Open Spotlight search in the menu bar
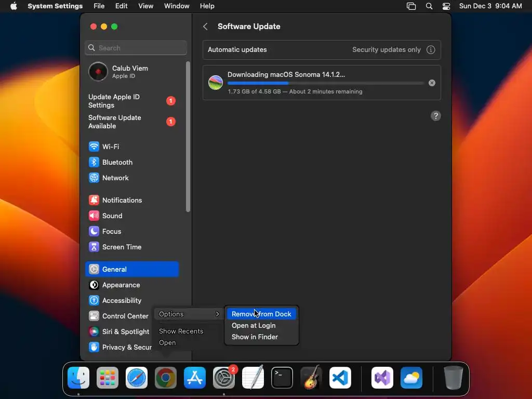This screenshot has height=399, width=532. click(429, 6)
